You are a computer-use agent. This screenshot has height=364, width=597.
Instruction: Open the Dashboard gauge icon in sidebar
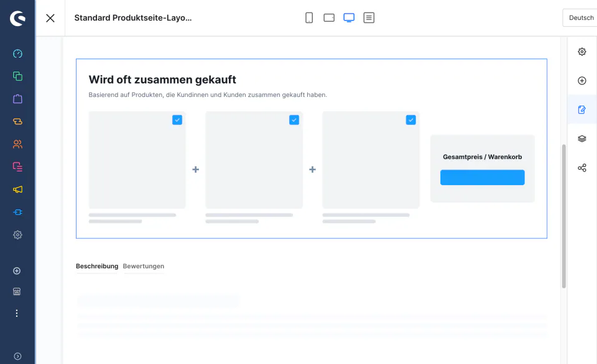coord(17,53)
